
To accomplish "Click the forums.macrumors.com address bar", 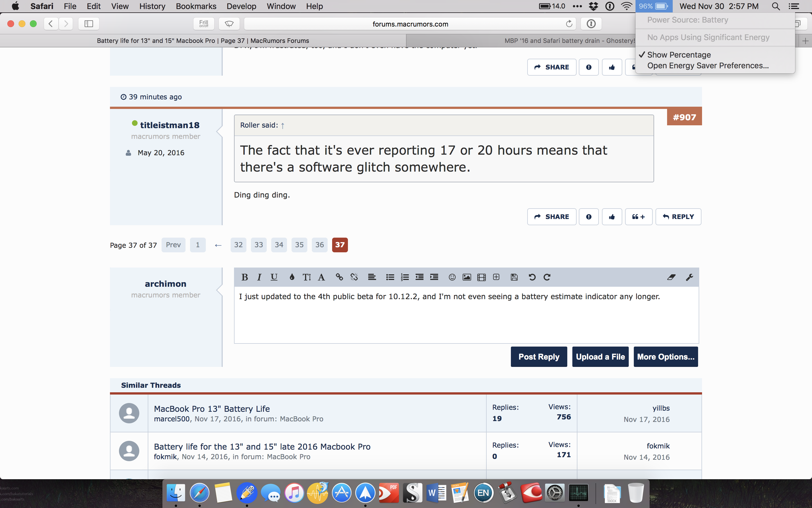I will (x=410, y=24).
